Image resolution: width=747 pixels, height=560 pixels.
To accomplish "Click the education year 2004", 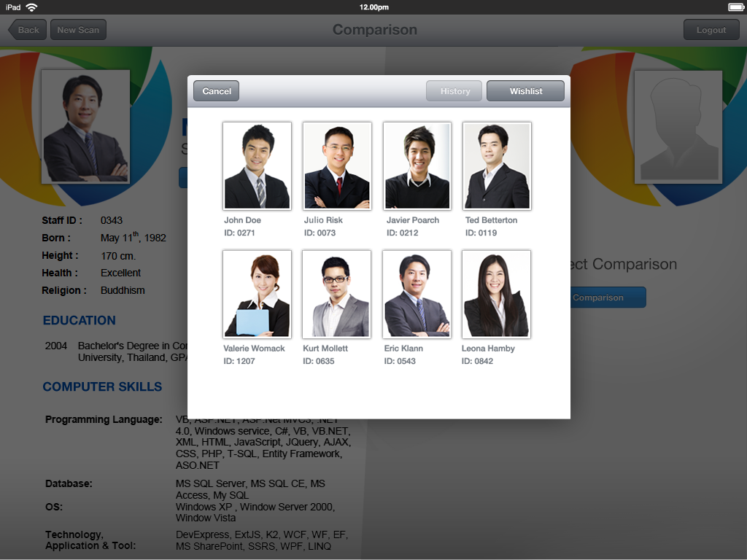I will click(x=55, y=346).
